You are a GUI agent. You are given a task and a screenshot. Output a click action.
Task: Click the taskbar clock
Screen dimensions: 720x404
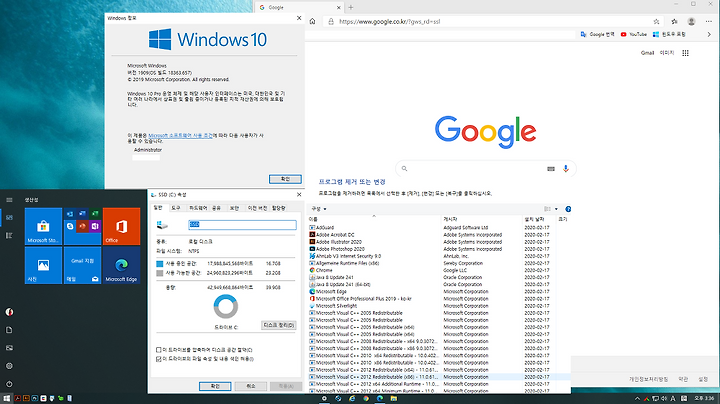point(703,398)
